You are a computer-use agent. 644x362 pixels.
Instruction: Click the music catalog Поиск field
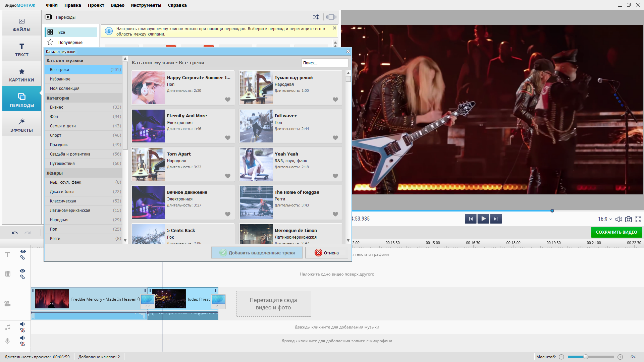pyautogui.click(x=325, y=63)
